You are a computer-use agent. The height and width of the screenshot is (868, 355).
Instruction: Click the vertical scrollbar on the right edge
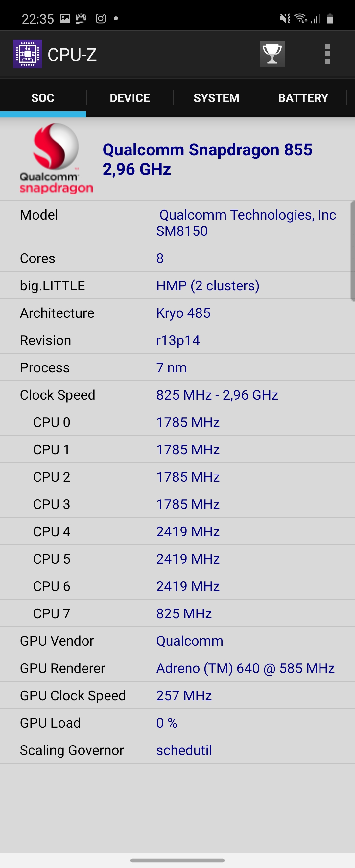pos(353,251)
